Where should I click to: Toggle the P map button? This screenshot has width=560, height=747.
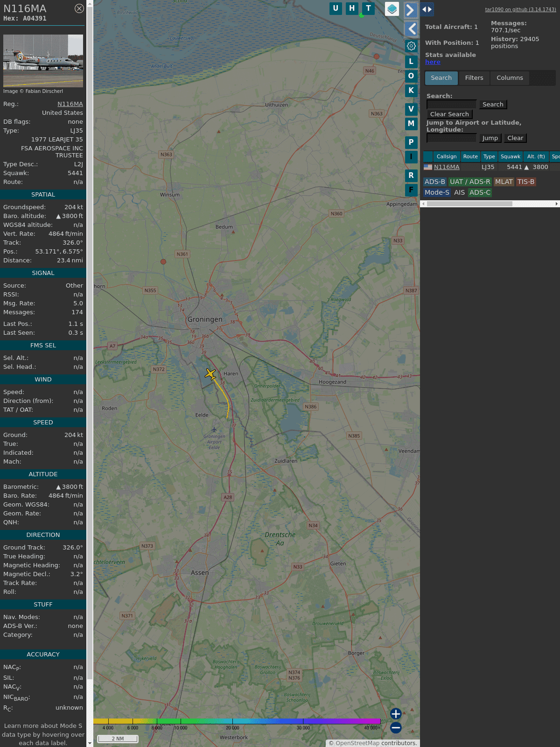411,142
